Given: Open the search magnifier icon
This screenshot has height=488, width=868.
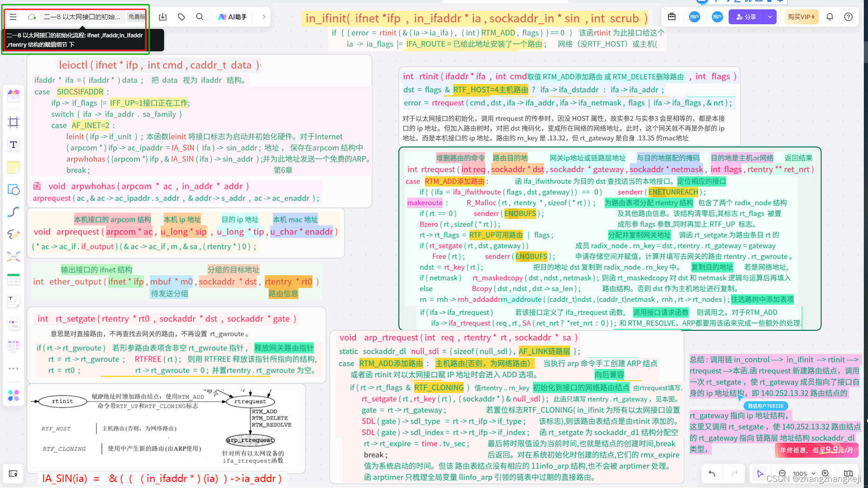Looking at the screenshot, I should (x=200, y=17).
